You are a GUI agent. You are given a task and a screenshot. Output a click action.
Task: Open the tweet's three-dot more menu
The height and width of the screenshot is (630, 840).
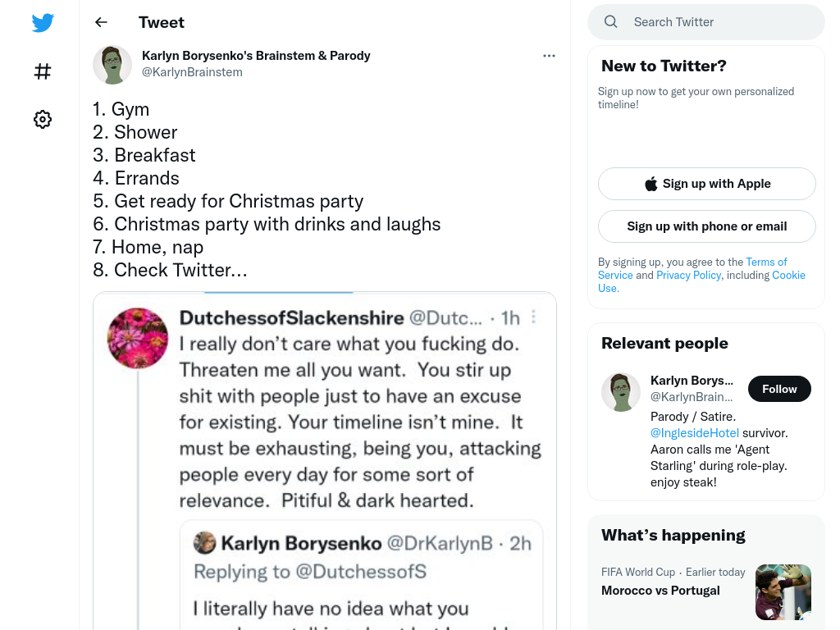pyautogui.click(x=549, y=56)
